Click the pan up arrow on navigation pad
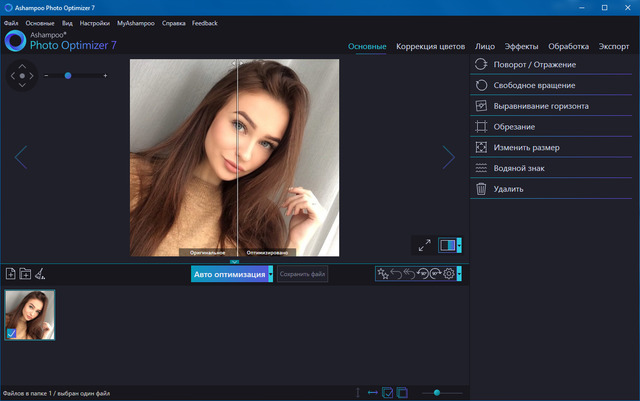This screenshot has width=640, height=401. click(x=22, y=66)
